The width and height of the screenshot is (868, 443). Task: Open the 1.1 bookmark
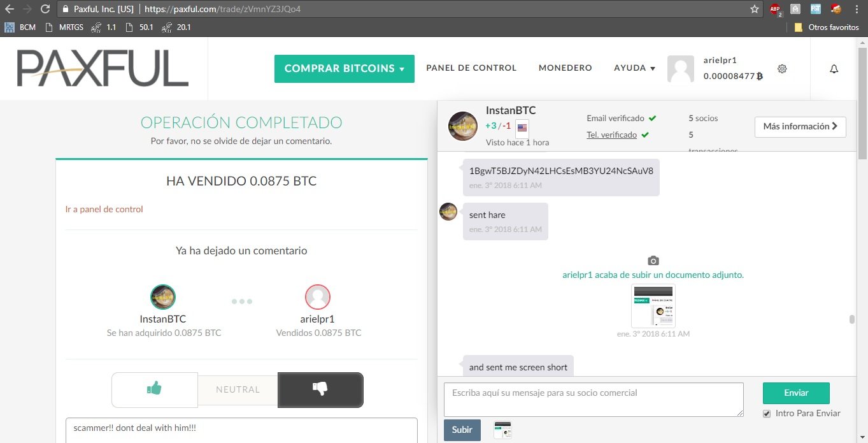tap(104, 27)
